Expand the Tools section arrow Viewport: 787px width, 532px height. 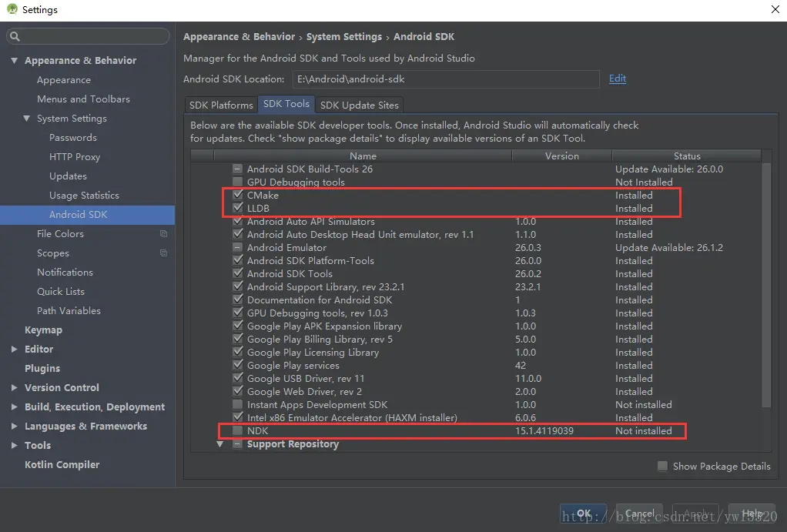point(14,445)
